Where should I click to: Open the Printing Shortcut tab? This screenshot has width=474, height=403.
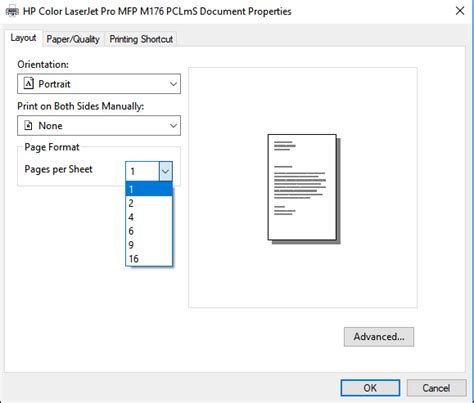(141, 39)
